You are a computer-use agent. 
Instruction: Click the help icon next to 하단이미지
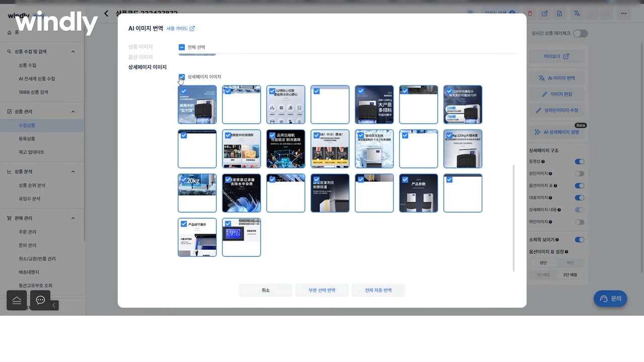pos(550,222)
